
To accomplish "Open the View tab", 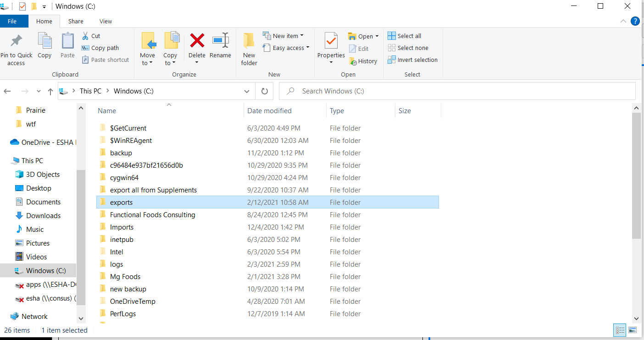I will point(105,21).
